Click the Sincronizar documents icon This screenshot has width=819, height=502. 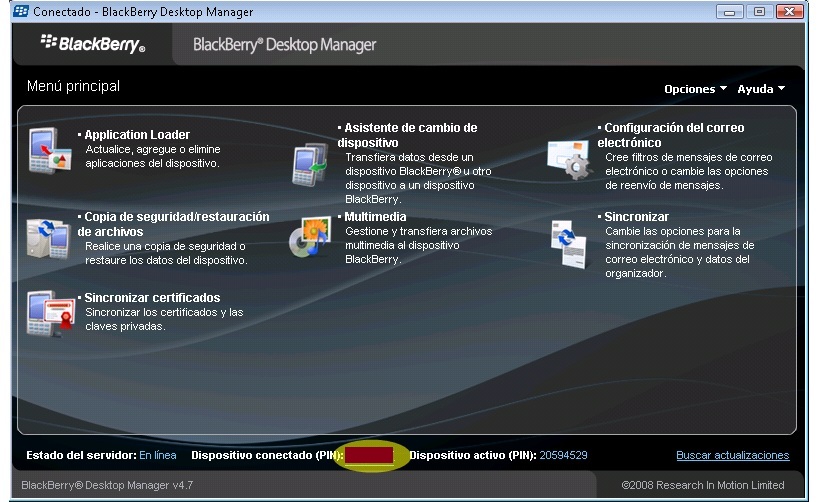tap(569, 243)
